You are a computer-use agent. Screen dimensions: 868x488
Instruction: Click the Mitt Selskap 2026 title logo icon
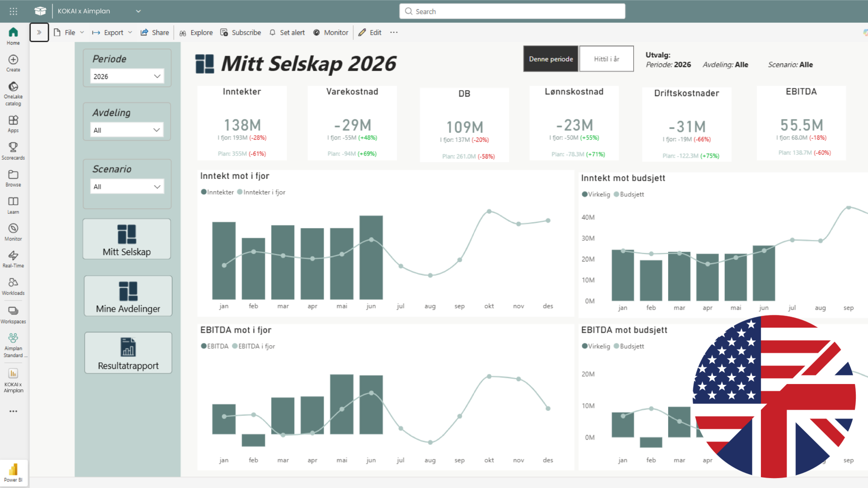coord(205,64)
